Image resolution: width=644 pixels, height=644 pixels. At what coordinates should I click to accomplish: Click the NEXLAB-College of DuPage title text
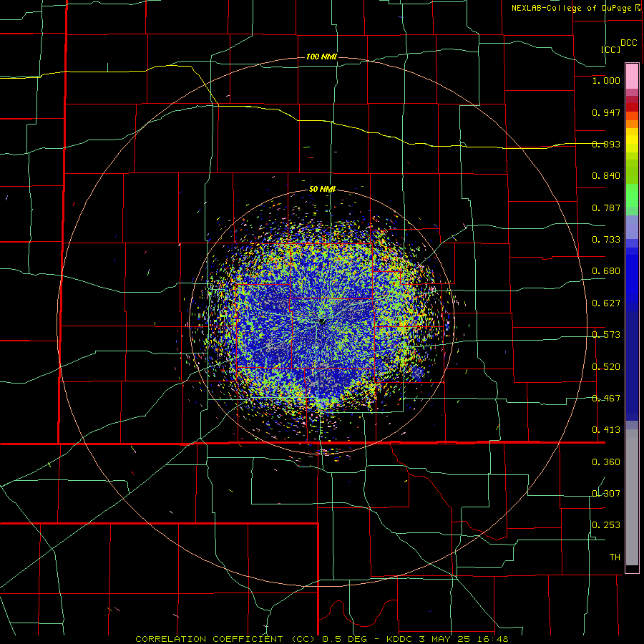click(571, 8)
